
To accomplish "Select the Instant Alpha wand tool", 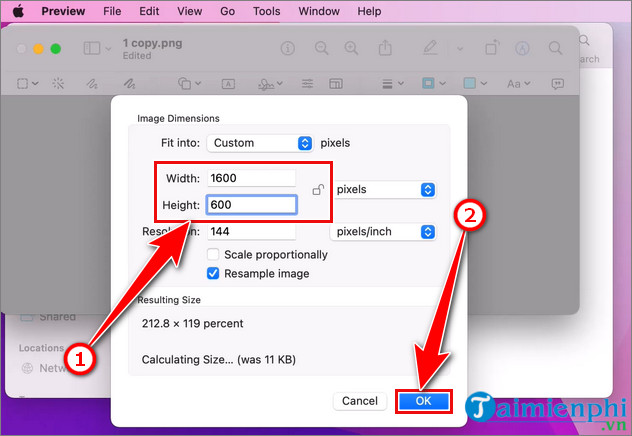I will pyautogui.click(x=58, y=83).
